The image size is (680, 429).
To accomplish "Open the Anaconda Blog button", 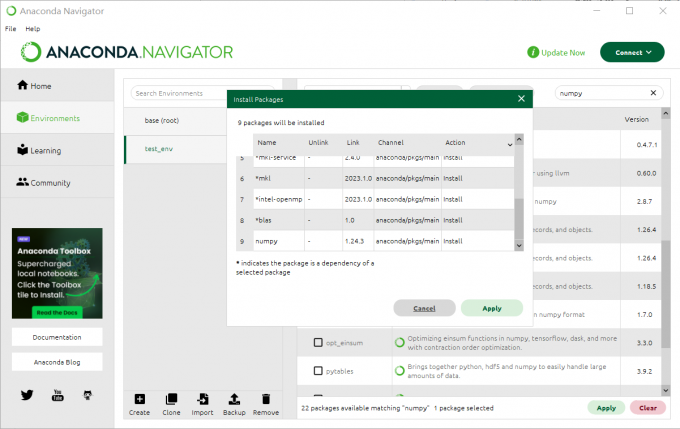I will tap(57, 362).
